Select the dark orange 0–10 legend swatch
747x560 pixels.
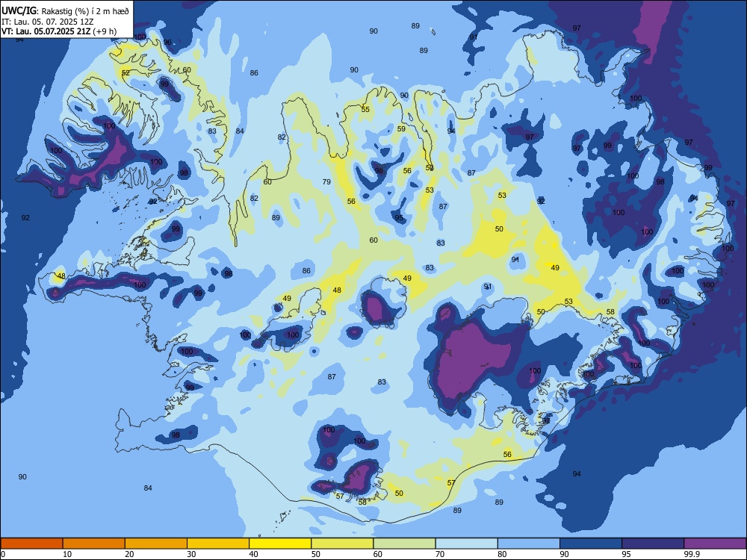click(31, 544)
